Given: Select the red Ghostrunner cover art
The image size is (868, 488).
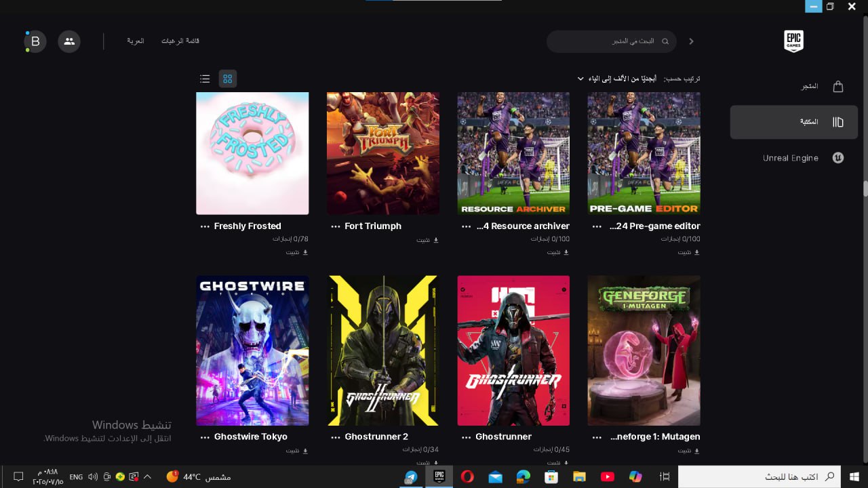Looking at the screenshot, I should 513,350.
